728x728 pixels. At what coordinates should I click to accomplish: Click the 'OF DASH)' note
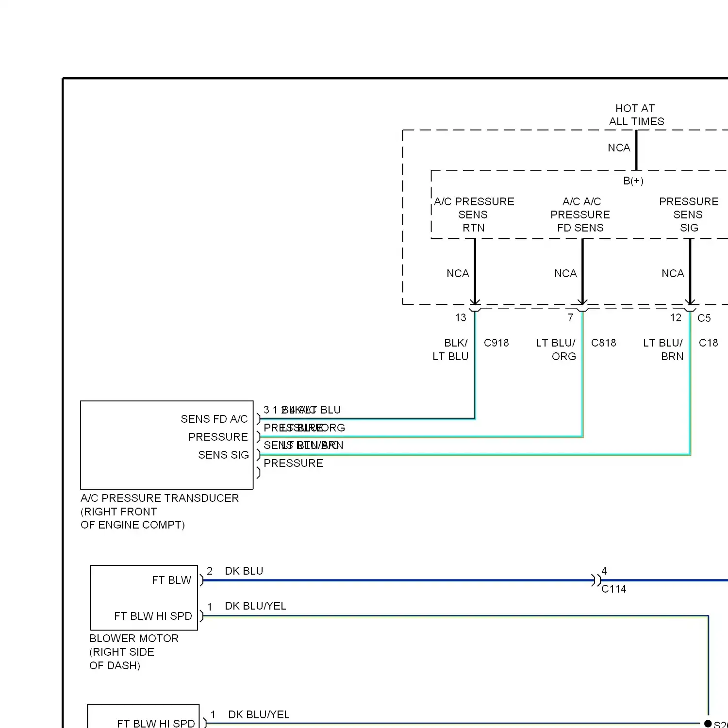pos(115,666)
